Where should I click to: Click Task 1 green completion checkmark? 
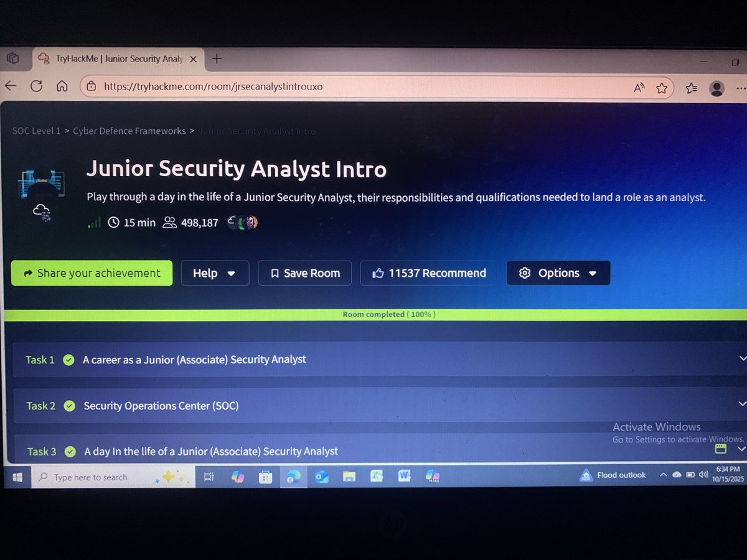point(68,360)
